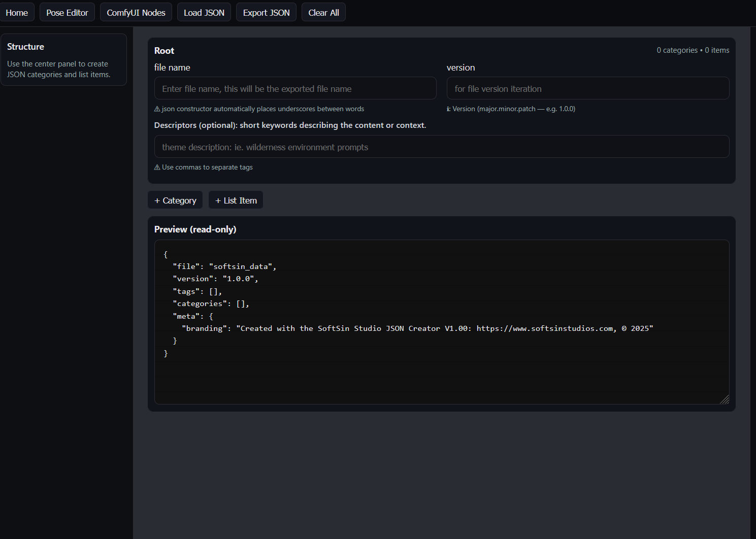This screenshot has height=539, width=756.
Task: Click the resize grip of the preview text area
Action: (725, 400)
